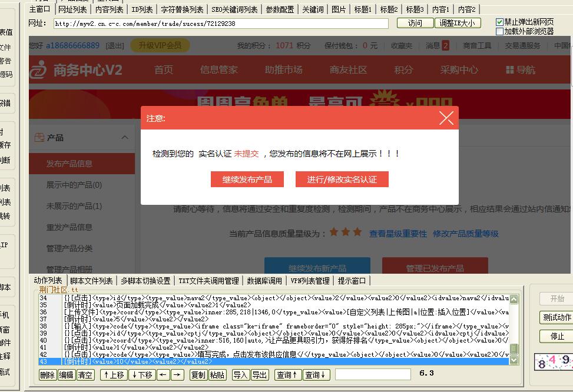This screenshot has width=573, height=392.
Task: Focus the 网址 URL input field
Action: [x=221, y=24]
